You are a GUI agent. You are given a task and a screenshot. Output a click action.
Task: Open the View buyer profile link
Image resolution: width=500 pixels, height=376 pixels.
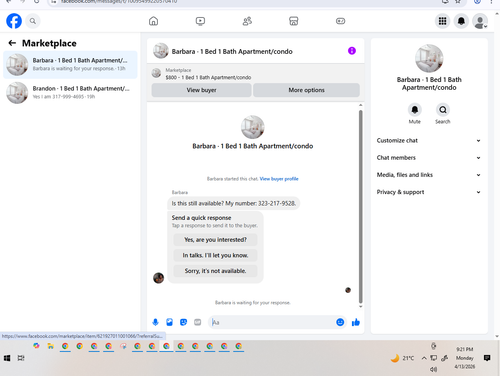[x=279, y=179]
